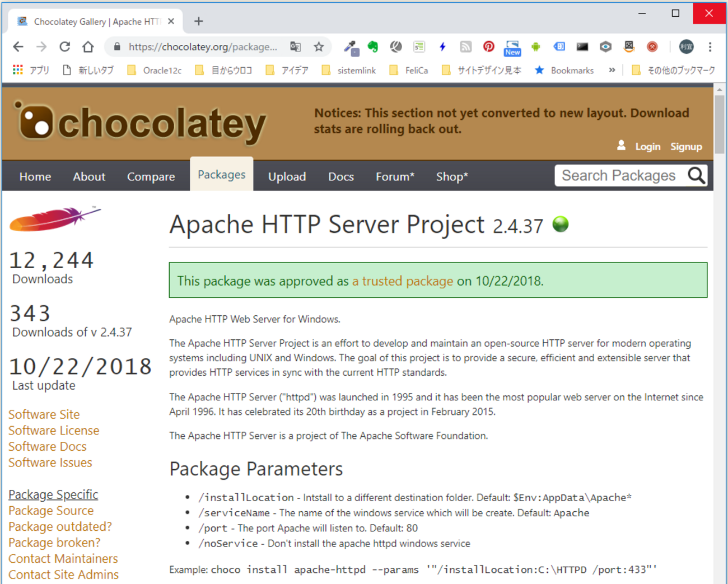This screenshot has height=584, width=728.
Task: Open the 新しいタブ bookmark
Action: pos(88,70)
